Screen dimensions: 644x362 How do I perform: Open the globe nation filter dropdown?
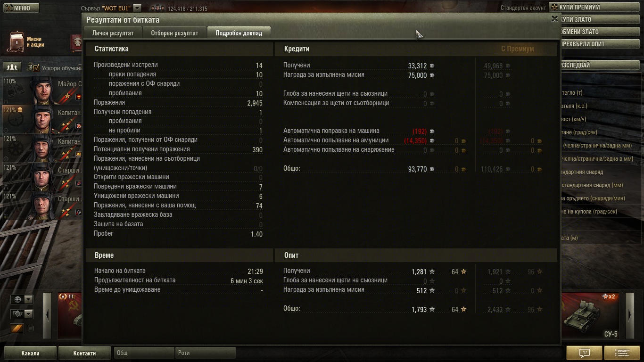[22, 299]
